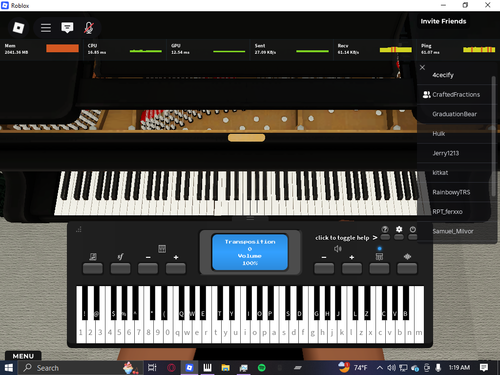The image size is (500, 375).
Task: Open Spotify from the taskbar
Action: 262,368
